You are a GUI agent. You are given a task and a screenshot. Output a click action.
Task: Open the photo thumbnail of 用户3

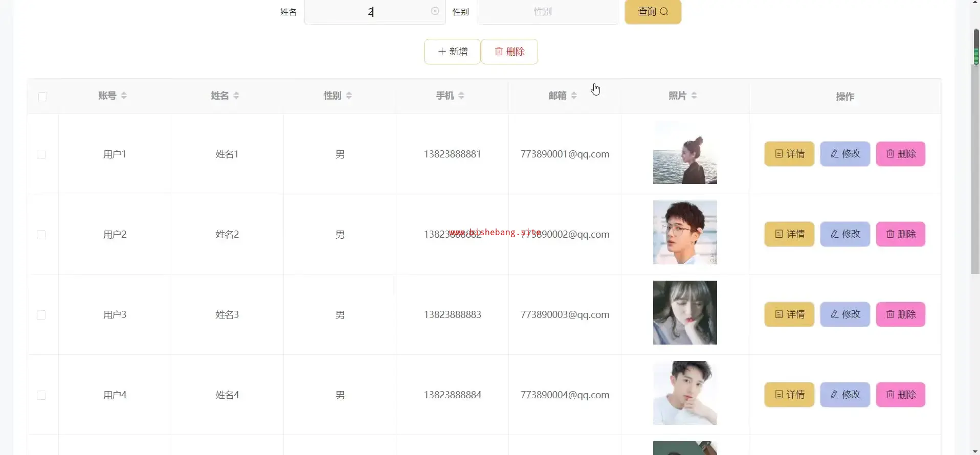pos(685,313)
